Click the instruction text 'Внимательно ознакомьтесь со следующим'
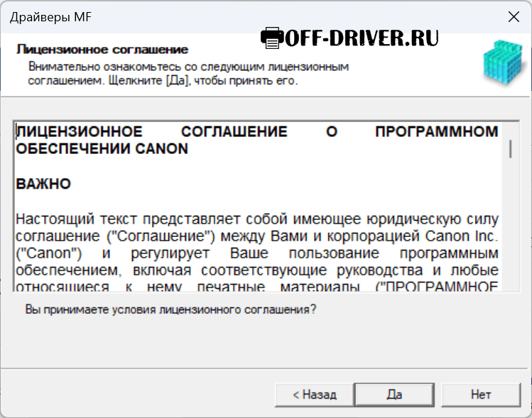Viewport: 532px width, 418px height. (x=188, y=67)
